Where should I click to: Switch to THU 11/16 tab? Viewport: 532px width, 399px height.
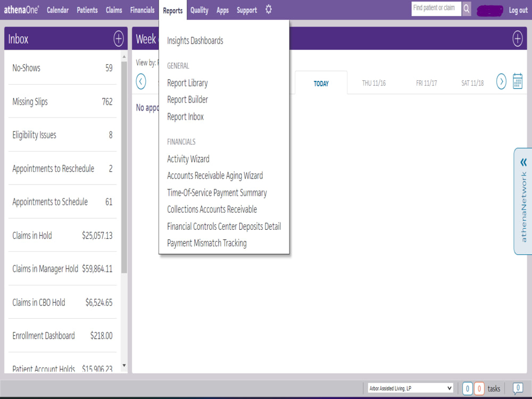374,83
